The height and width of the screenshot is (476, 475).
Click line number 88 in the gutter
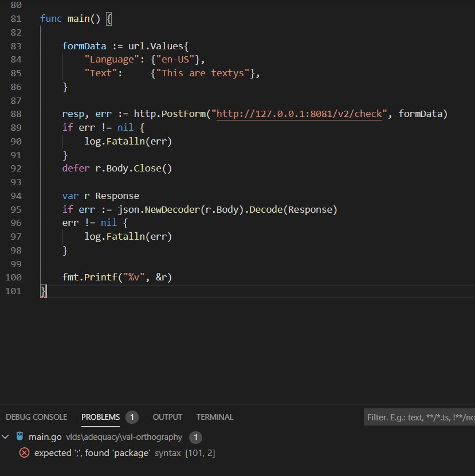[16, 114]
